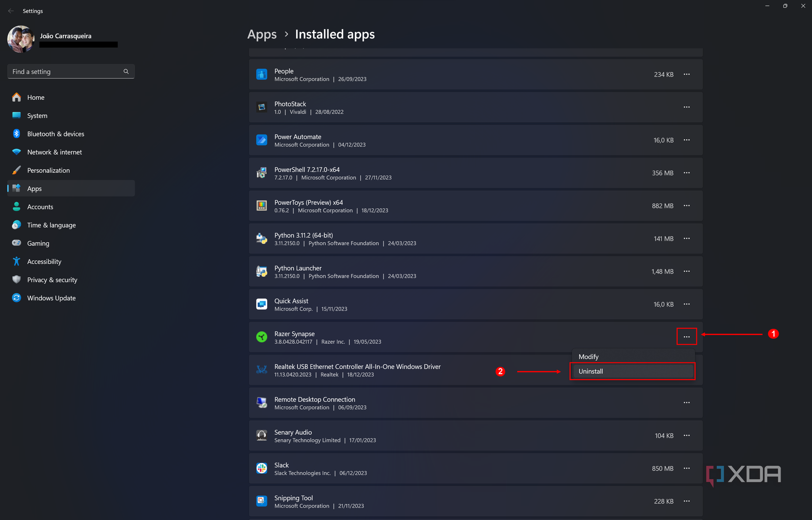Image resolution: width=812 pixels, height=520 pixels.
Task: Open Network & internet settings
Action: (x=71, y=152)
